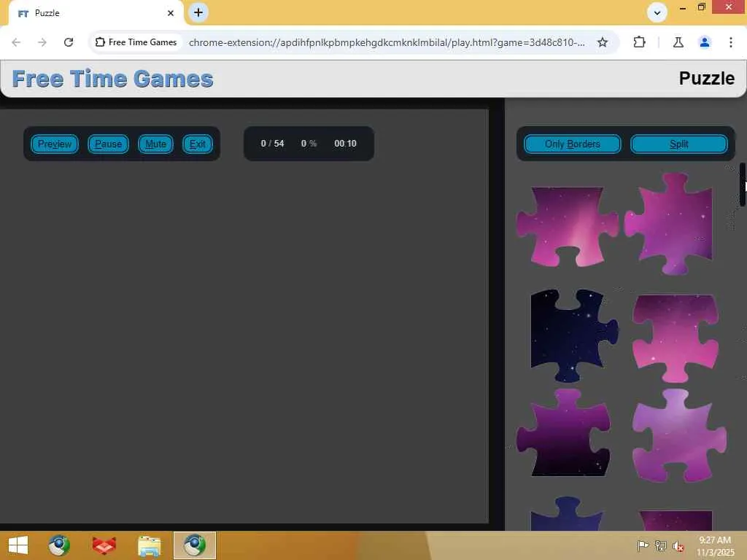
Task: Restore down the browser window
Action: point(702,7)
